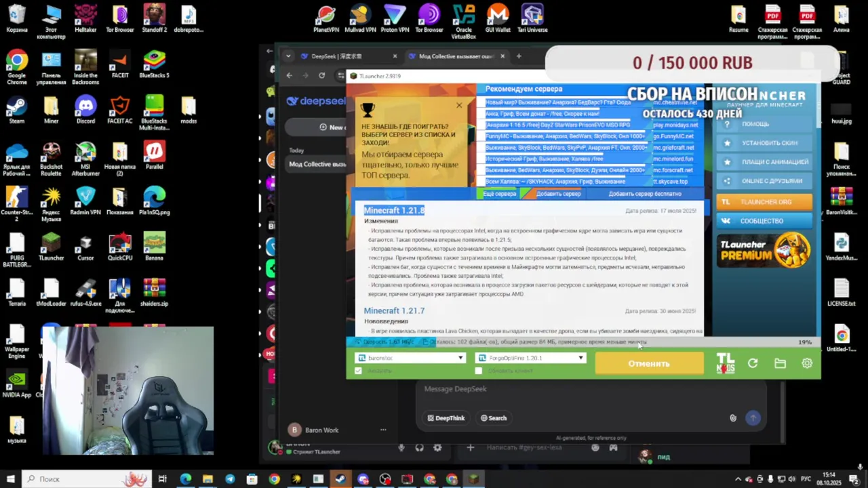Open the TL Mods icon in TLauncher
Image resolution: width=868 pixels, height=488 pixels.
point(726,363)
